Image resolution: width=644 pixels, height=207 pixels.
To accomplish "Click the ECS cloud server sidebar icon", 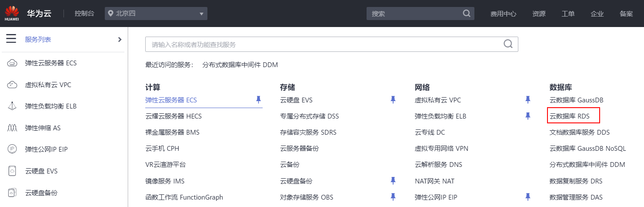I will click(x=12, y=63).
